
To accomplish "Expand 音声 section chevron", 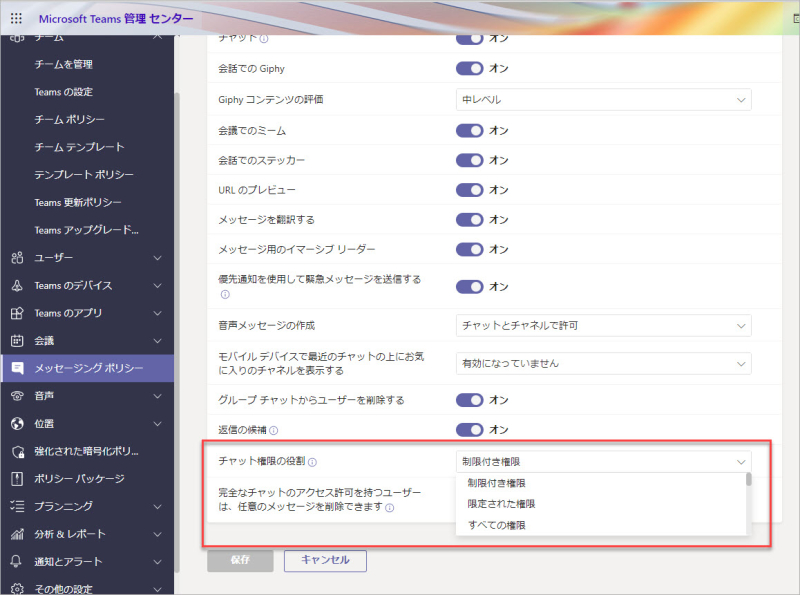I will tap(158, 396).
